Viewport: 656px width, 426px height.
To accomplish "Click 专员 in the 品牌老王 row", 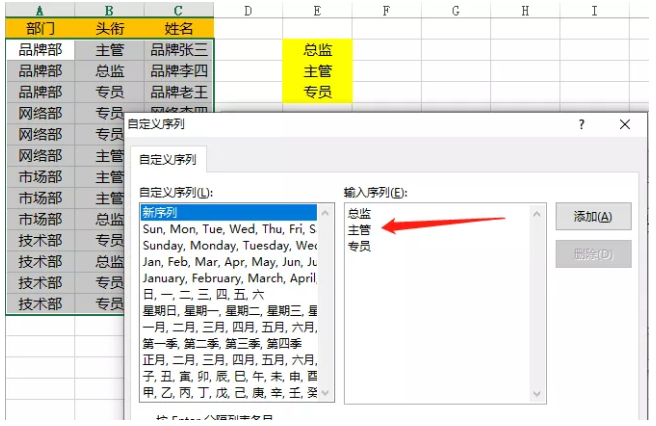I will point(110,92).
